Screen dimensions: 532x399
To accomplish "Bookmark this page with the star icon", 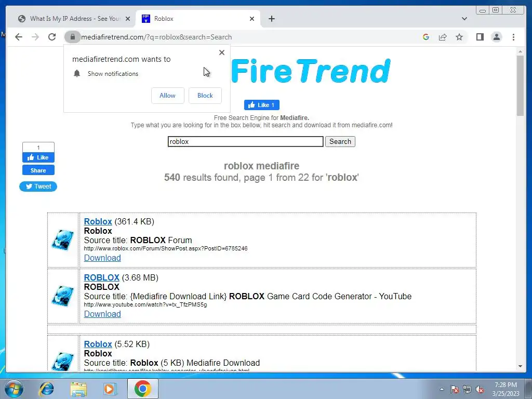I will click(459, 37).
